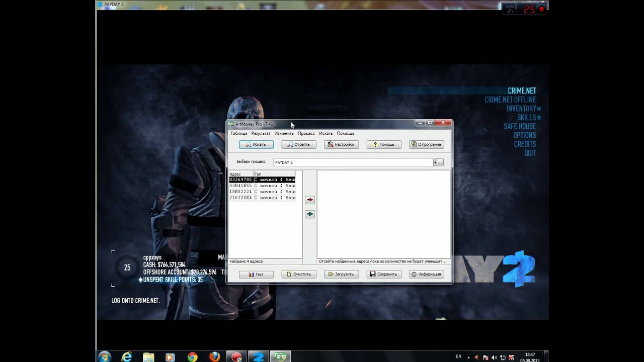Open Google Chrome from the taskbar

click(x=192, y=357)
